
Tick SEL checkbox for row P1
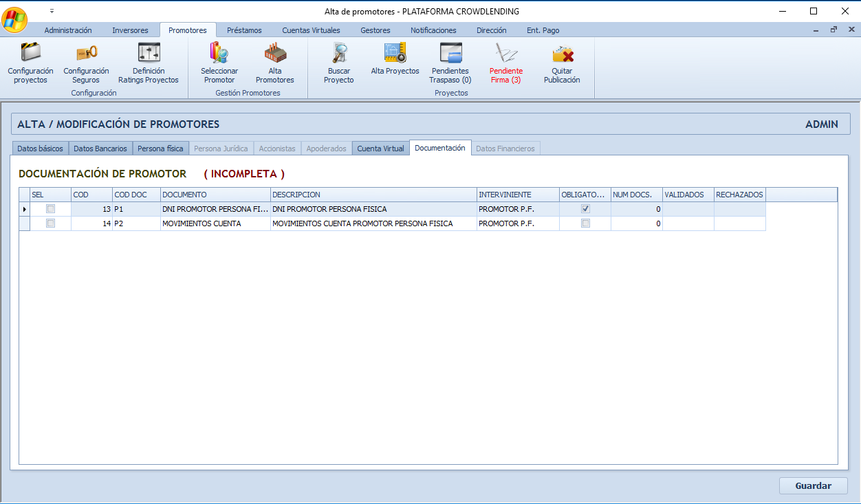(x=50, y=208)
